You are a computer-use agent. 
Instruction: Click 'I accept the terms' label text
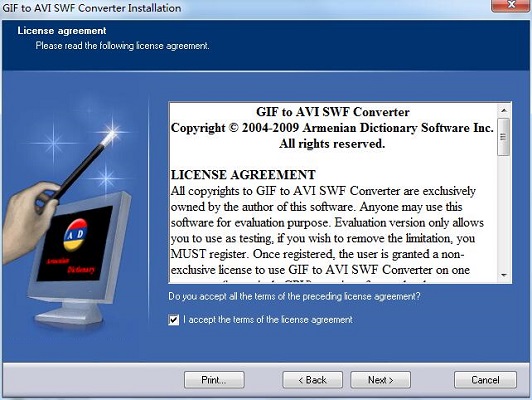[268, 320]
